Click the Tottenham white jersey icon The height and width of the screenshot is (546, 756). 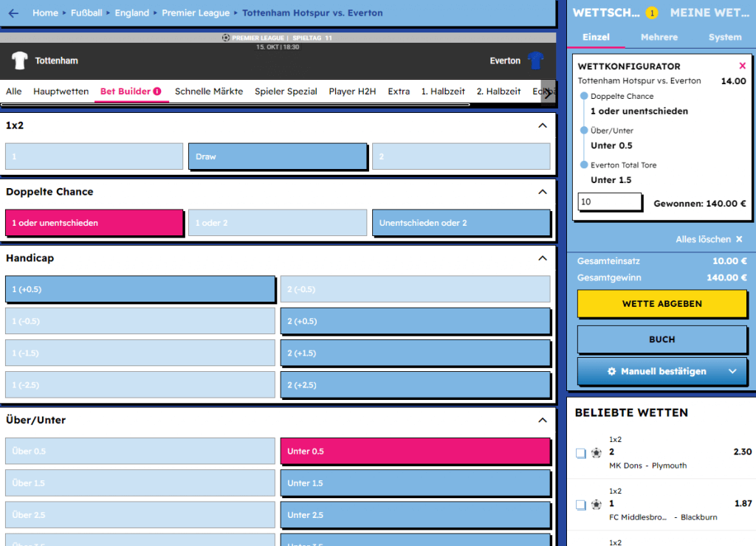[x=19, y=61]
